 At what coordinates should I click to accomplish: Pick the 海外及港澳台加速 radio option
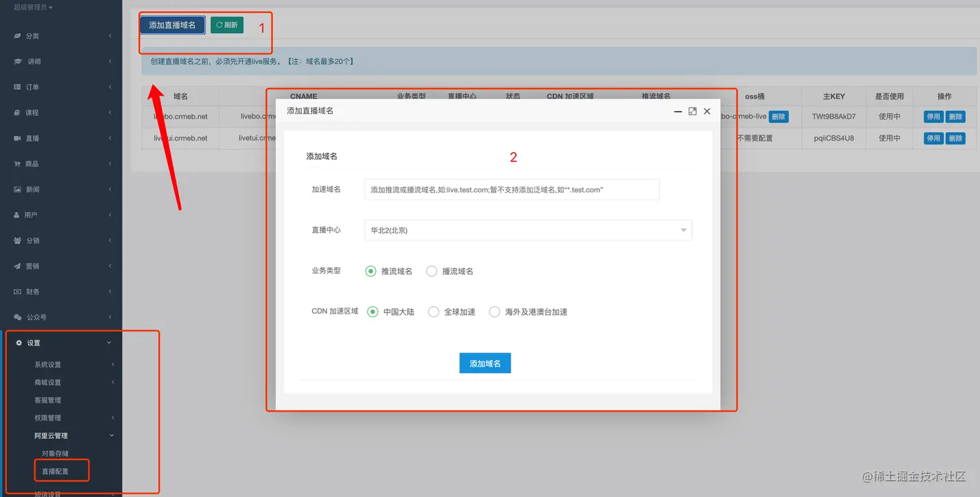[495, 312]
